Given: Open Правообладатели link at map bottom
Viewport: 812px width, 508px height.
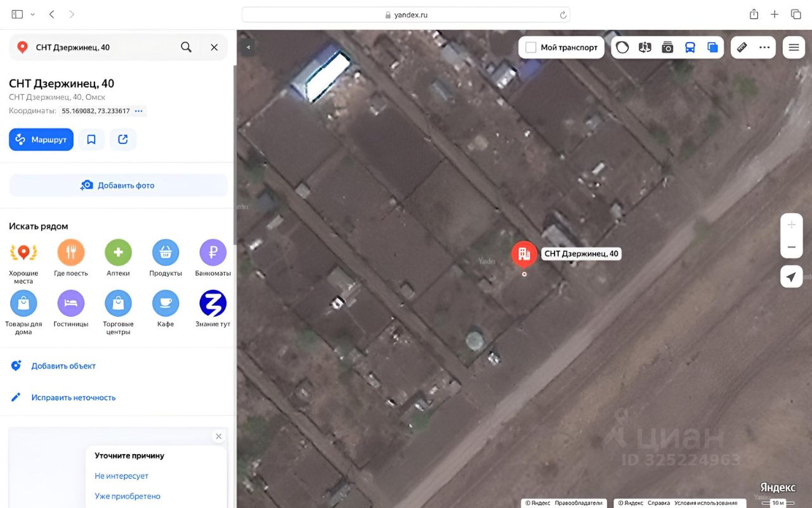Looking at the screenshot, I should pos(579,503).
